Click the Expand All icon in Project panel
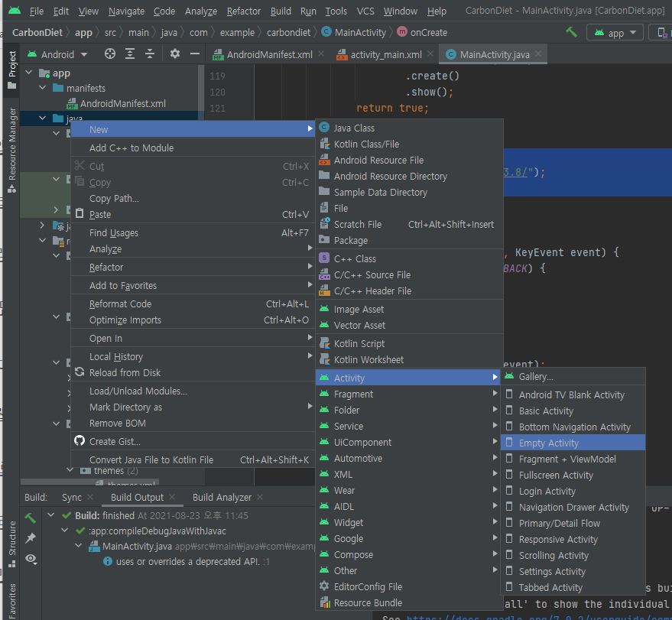The width and height of the screenshot is (672, 620). [130, 54]
